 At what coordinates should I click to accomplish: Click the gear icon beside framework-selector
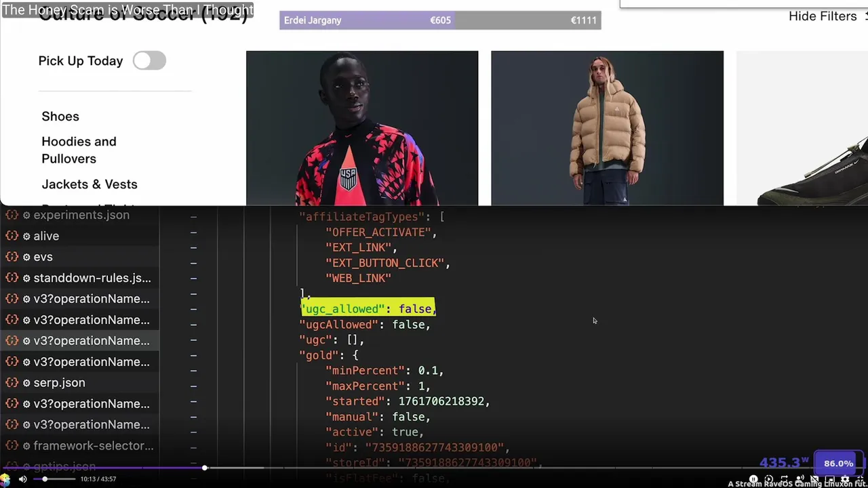click(x=27, y=446)
